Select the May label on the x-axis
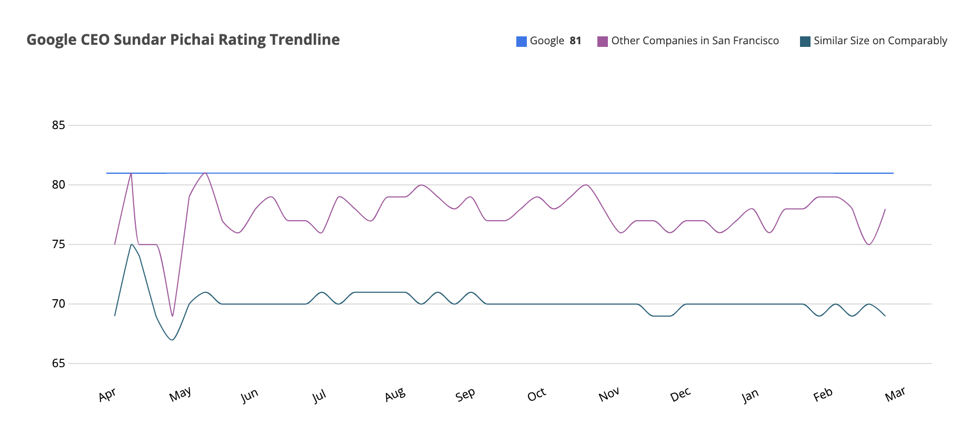The image size is (980, 432). [x=180, y=395]
